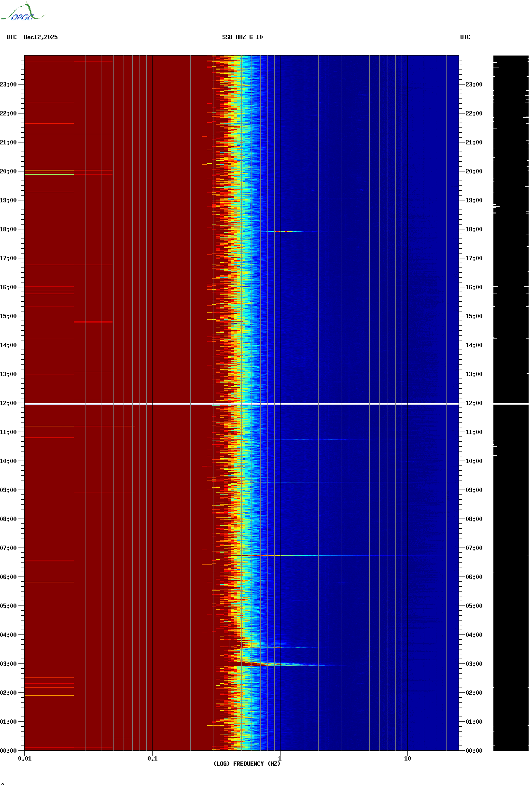Click the Dec12,2025 date label
The image size is (532, 789).
pos(41,37)
